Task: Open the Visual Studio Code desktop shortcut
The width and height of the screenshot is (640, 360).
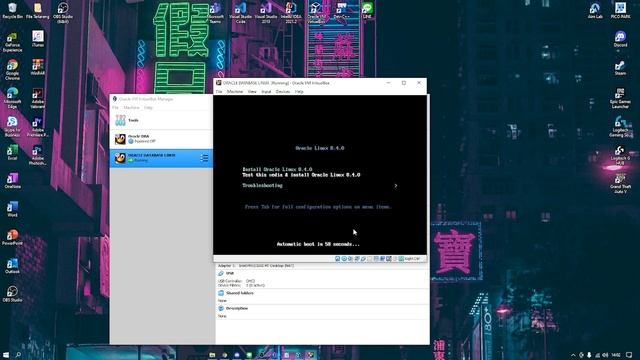Action: coord(241,13)
